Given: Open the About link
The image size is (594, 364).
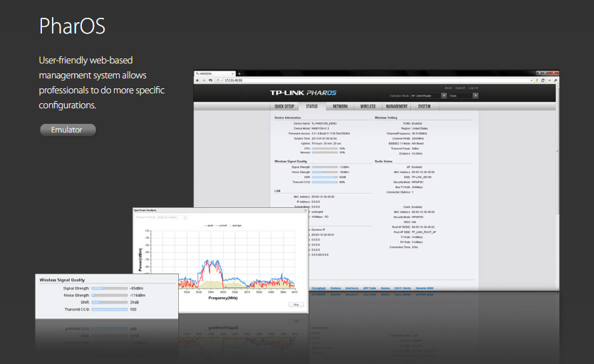Looking at the screenshot, I should tap(448, 88).
